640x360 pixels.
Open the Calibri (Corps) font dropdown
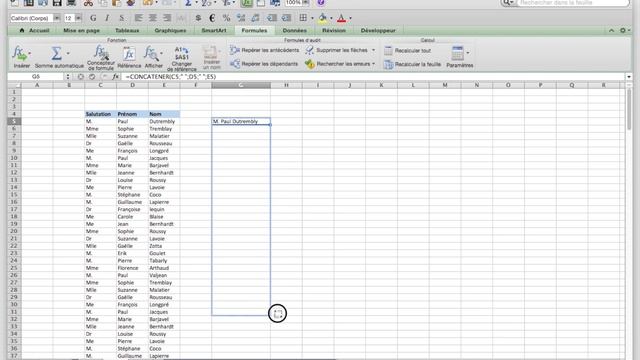(x=57, y=18)
